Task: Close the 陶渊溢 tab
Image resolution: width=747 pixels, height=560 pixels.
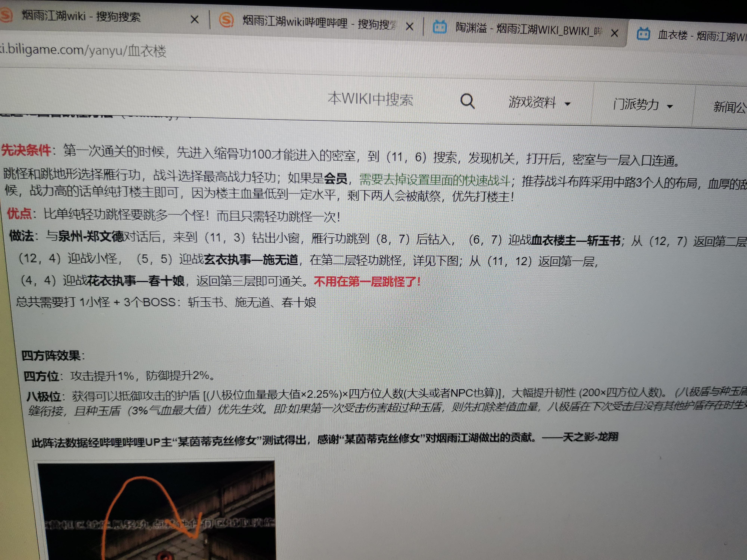Action: (615, 33)
